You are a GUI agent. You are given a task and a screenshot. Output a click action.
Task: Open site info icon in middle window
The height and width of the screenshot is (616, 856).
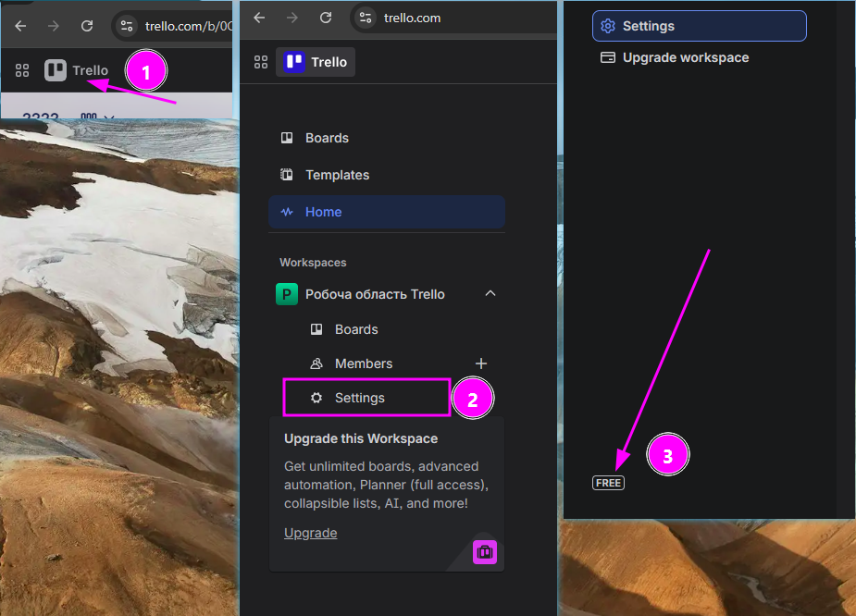point(366,18)
